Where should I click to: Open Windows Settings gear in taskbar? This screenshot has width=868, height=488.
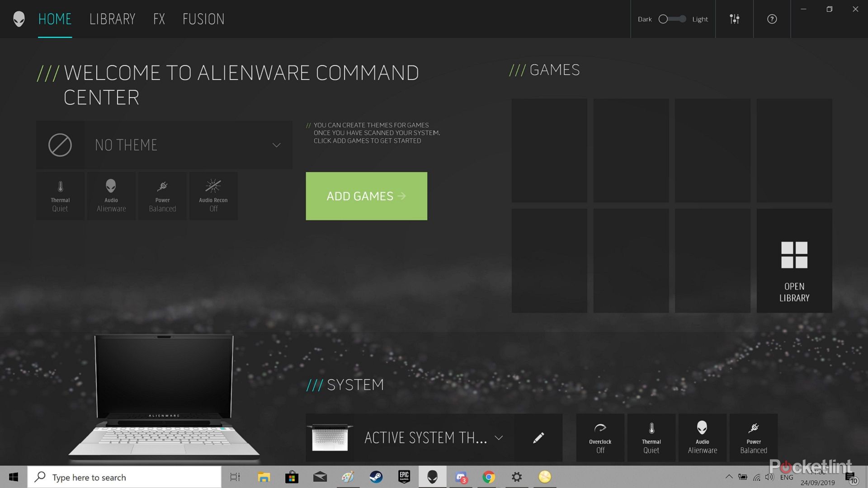click(x=517, y=477)
